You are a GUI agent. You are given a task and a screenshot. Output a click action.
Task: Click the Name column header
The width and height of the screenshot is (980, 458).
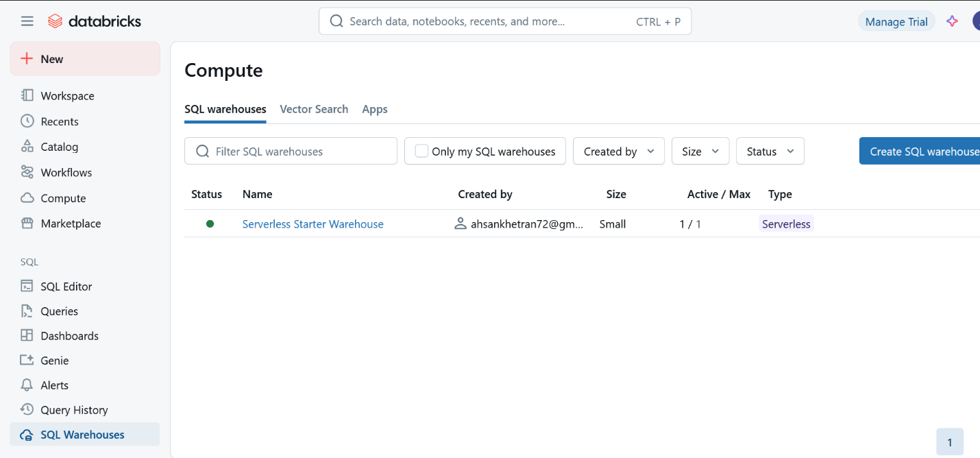click(x=257, y=195)
